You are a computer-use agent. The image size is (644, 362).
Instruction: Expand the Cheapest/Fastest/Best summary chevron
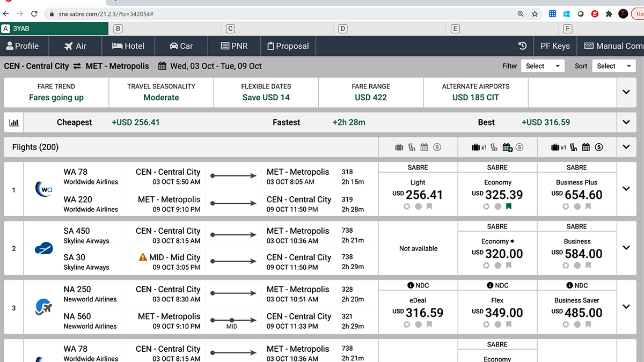click(626, 122)
